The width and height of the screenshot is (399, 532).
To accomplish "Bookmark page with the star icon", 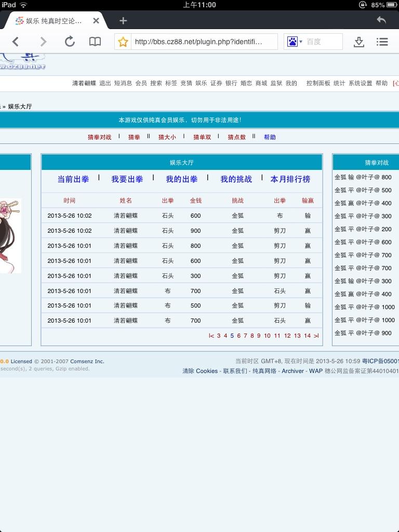I will [123, 42].
